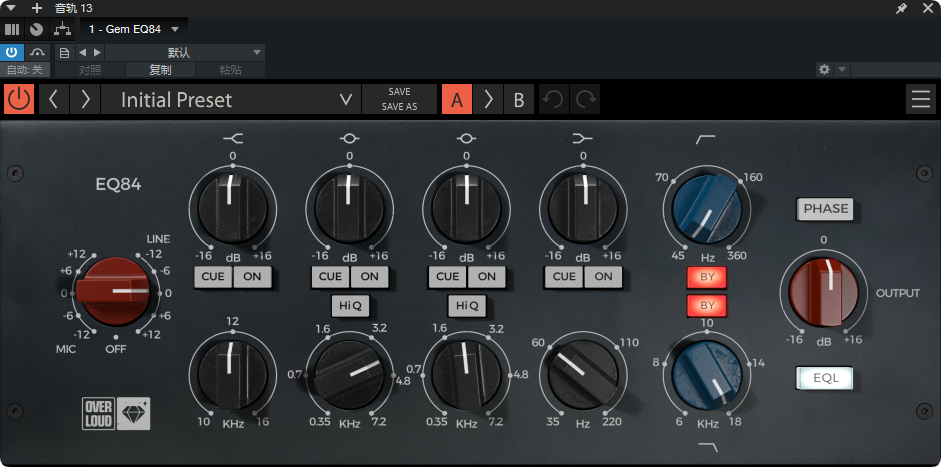Go to next preset arrow
The height and width of the screenshot is (467, 941).
(85, 99)
